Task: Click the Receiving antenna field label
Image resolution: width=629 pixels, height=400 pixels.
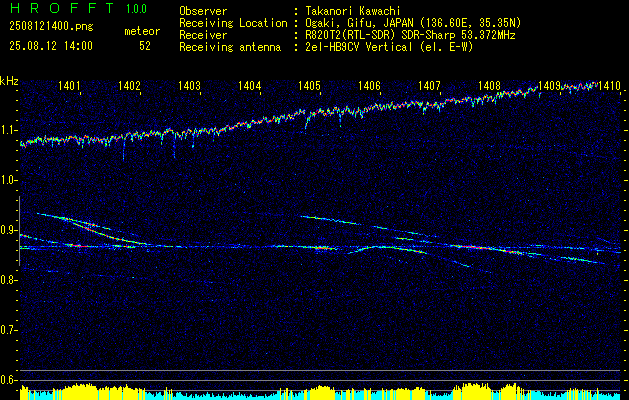Action: pyautogui.click(x=230, y=47)
